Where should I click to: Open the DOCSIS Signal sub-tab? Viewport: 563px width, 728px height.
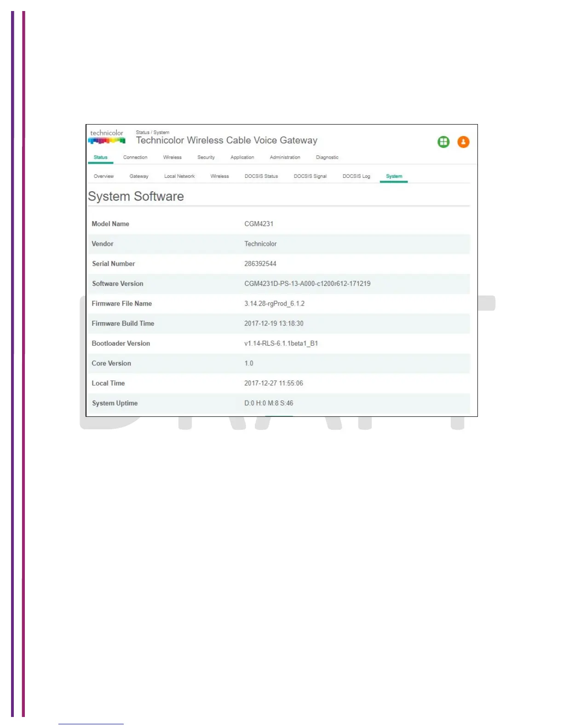(x=310, y=176)
